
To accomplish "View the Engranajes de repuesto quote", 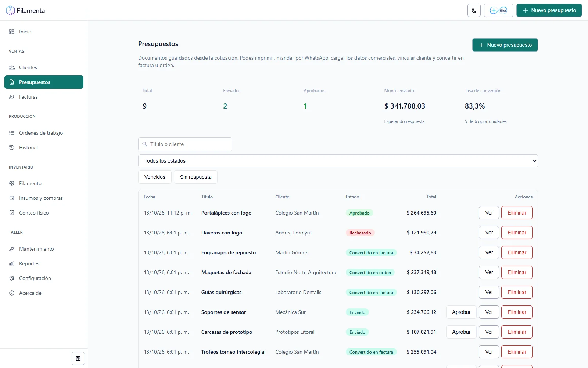I will (489, 252).
